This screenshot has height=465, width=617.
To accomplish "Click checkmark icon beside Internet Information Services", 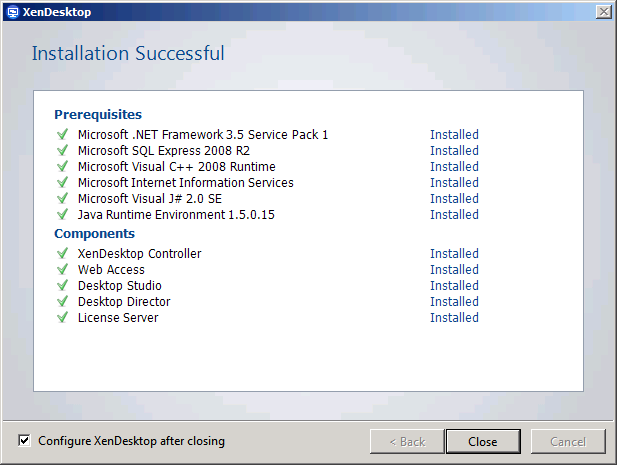I will click(63, 183).
